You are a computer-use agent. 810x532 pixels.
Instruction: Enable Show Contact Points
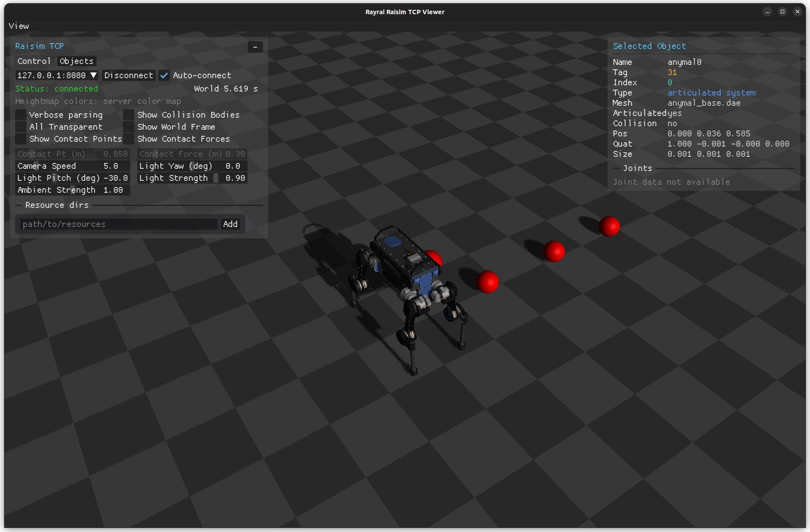[20, 139]
